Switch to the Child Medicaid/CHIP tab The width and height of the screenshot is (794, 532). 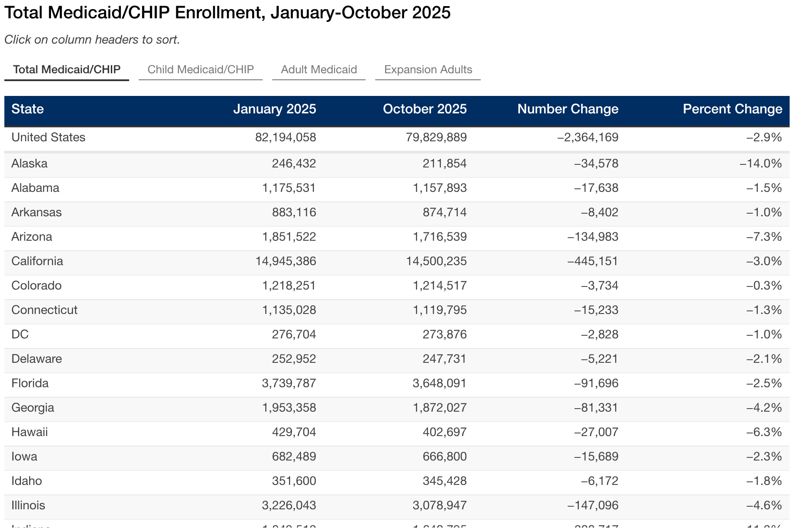pyautogui.click(x=201, y=70)
